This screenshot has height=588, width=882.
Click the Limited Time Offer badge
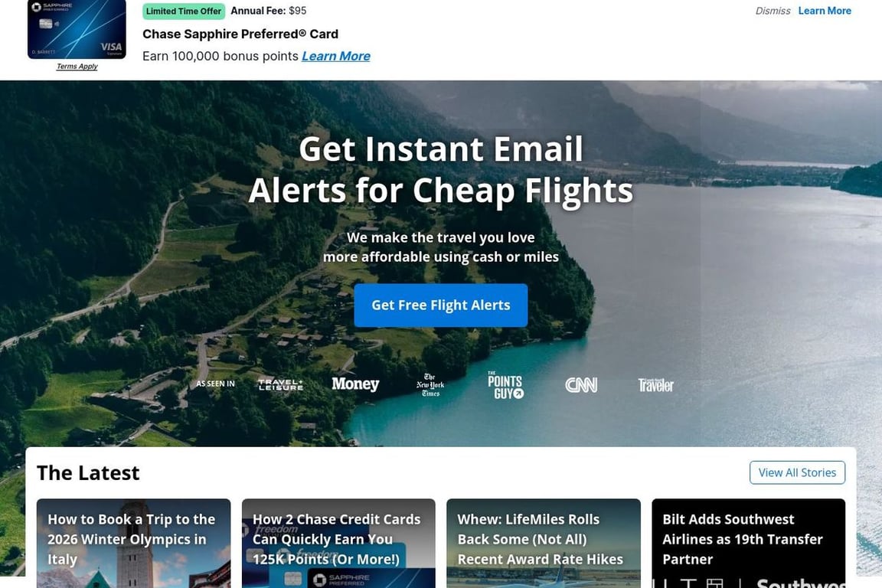[x=184, y=11]
